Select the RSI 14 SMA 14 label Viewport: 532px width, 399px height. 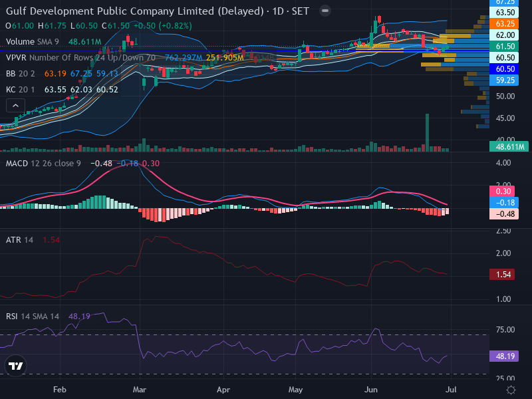coord(33,317)
